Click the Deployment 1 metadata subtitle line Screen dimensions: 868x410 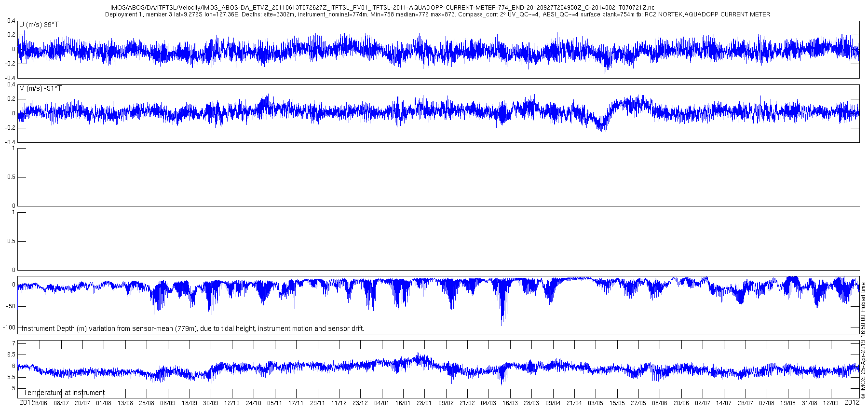(x=437, y=14)
